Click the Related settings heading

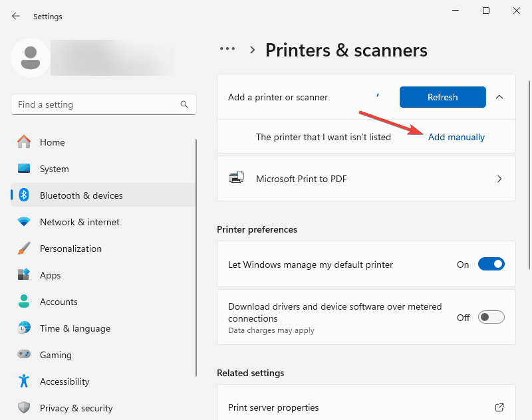(x=251, y=373)
